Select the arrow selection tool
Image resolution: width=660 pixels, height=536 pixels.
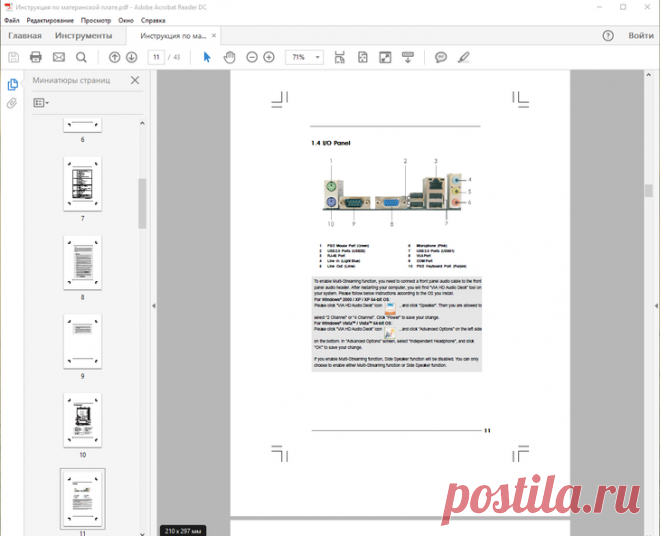pyautogui.click(x=207, y=57)
